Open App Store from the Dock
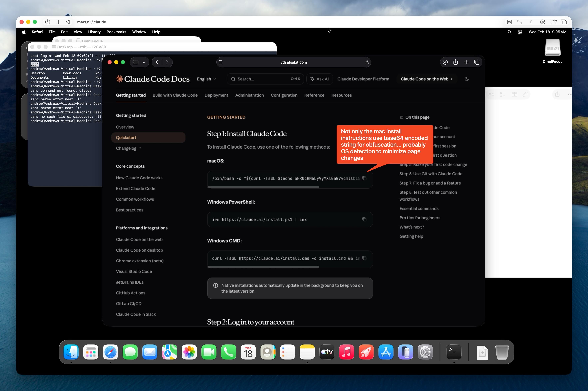Screen dimensions: 588x391 [x=386, y=352]
